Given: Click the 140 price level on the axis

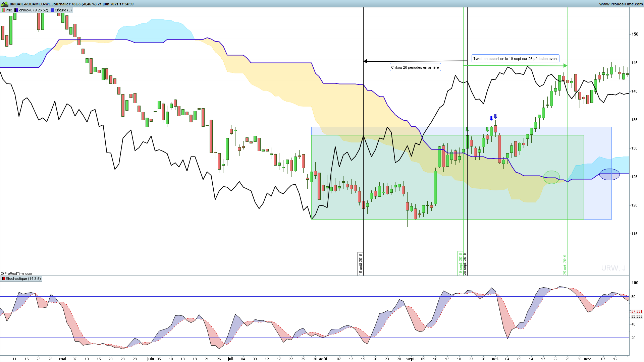Looking at the screenshot, I should 635,91.
